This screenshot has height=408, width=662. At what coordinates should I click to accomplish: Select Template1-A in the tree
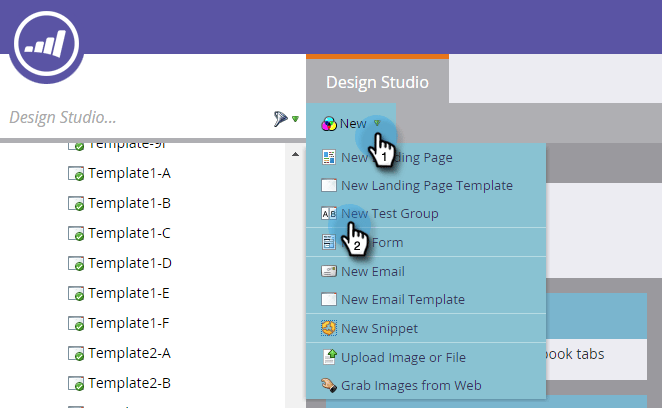tap(129, 173)
